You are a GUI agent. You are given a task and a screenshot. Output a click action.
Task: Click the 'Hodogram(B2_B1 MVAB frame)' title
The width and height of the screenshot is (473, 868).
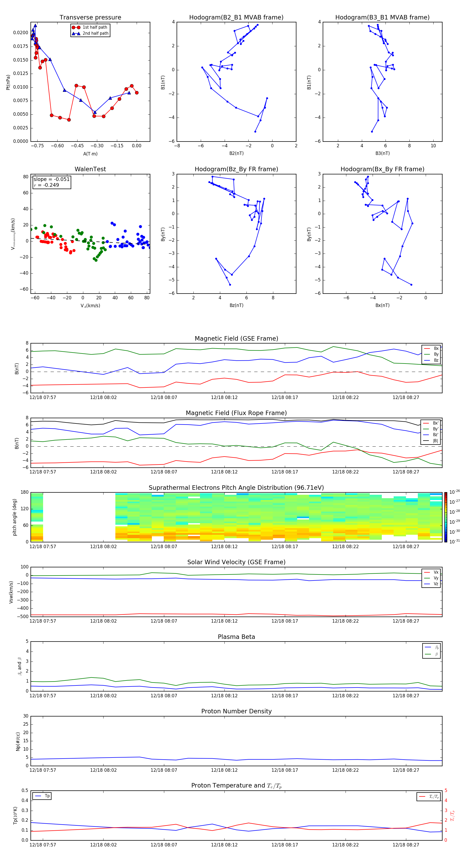pos(236,18)
